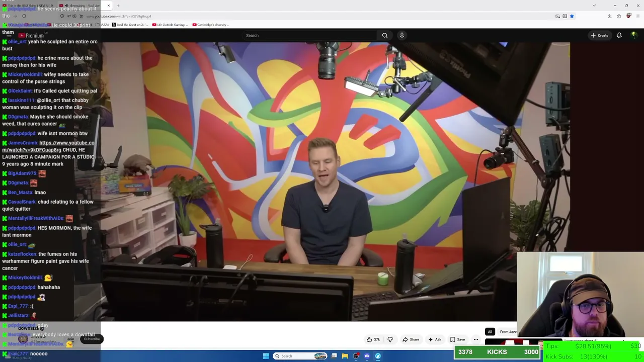The height and width of the screenshot is (362, 644).
Task: Click username Jellistarz in chat
Action: 18,315
